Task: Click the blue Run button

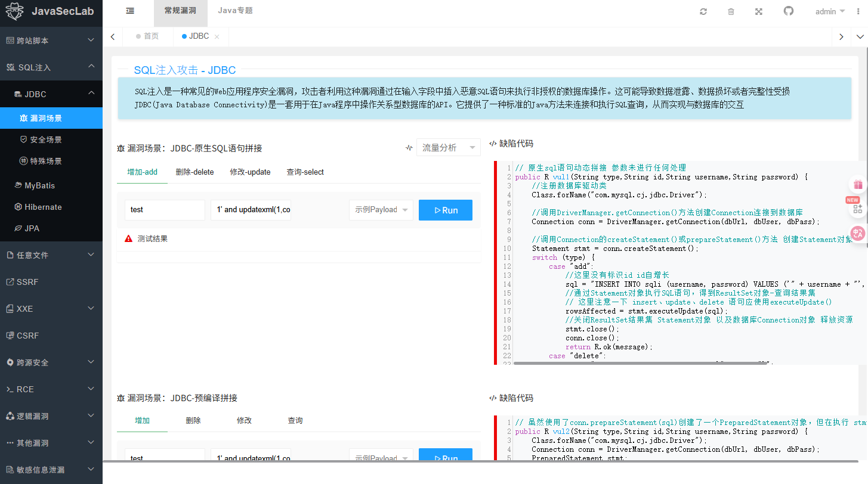Action: (x=446, y=210)
